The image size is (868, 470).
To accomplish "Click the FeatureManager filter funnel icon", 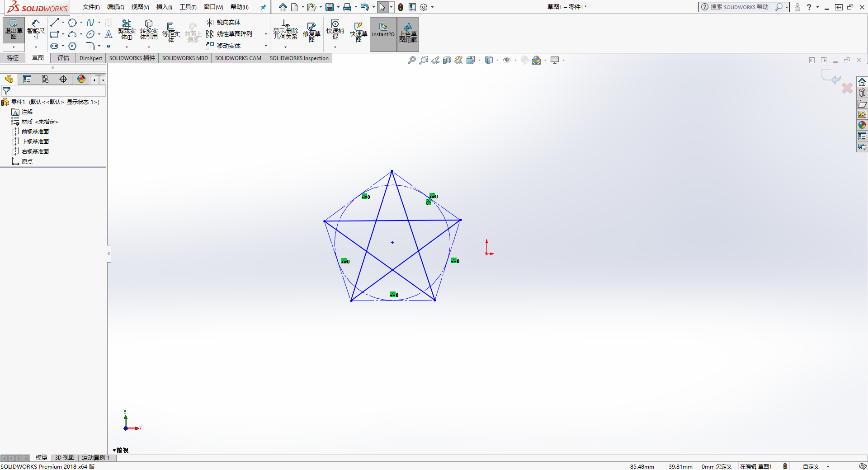I will pyautogui.click(x=7, y=91).
